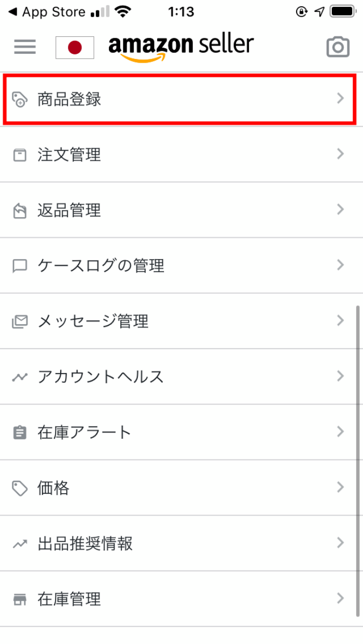Viewport: 363px width, 644px height.
Task: Open the hamburger menu
Action: [25, 47]
